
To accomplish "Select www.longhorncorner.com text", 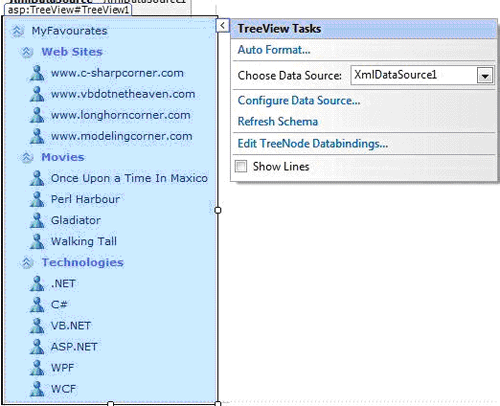I will coord(121,115).
